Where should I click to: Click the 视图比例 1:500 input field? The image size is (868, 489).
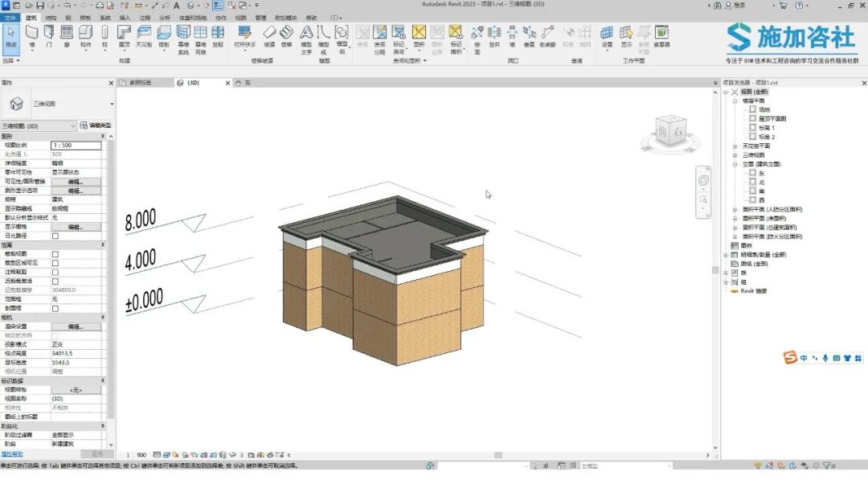pos(76,145)
